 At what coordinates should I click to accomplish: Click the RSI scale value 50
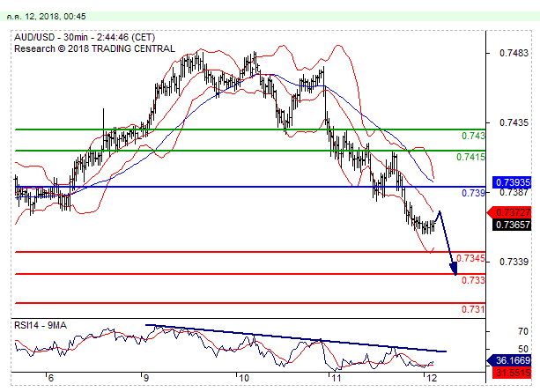522,350
